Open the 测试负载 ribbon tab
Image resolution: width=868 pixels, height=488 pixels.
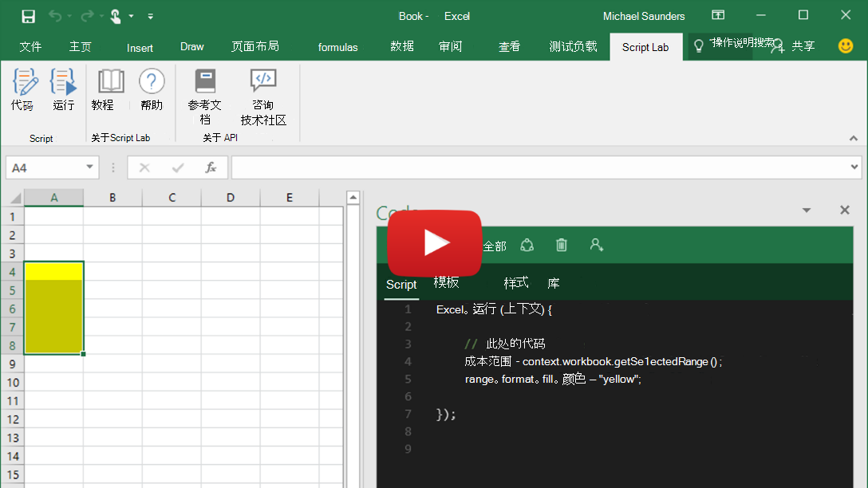573,46
